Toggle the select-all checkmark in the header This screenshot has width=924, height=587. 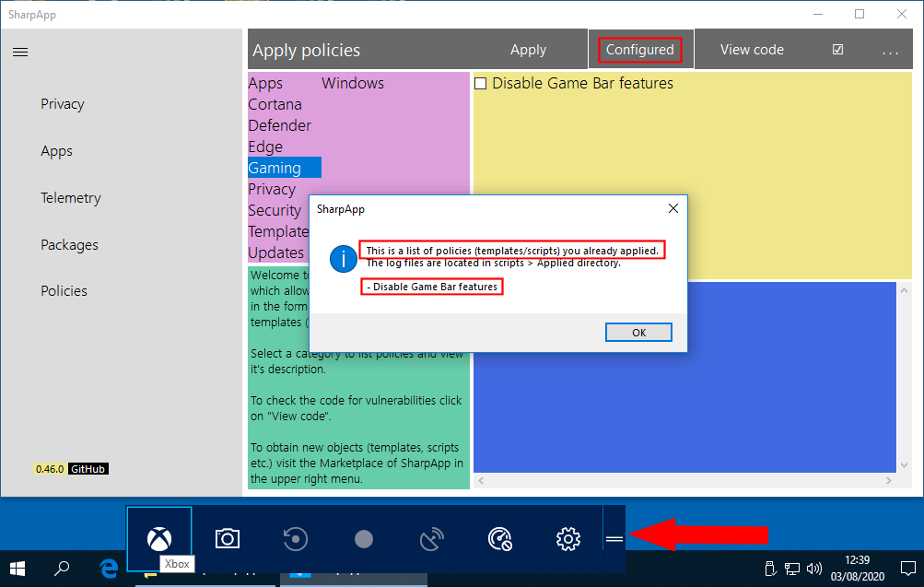(x=837, y=50)
